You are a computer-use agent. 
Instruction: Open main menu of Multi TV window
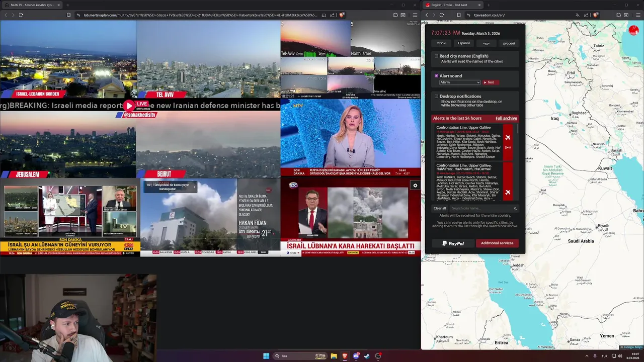415,15
